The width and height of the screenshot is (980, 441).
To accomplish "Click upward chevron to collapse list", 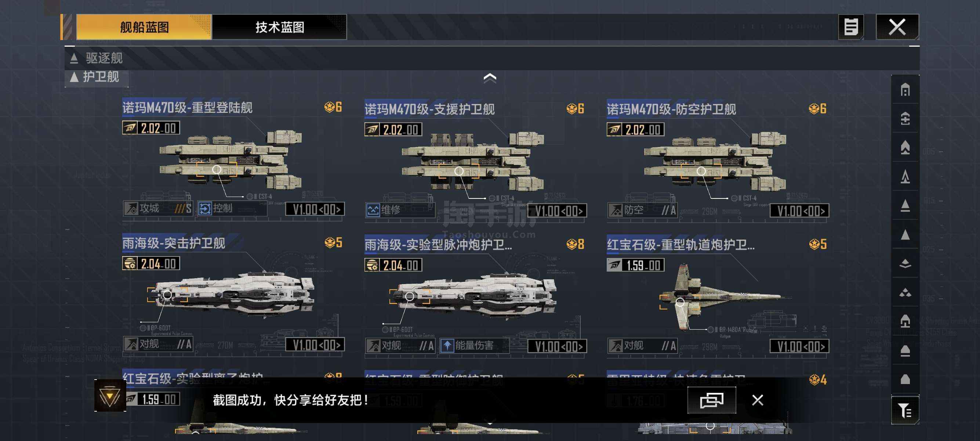I will tap(490, 78).
